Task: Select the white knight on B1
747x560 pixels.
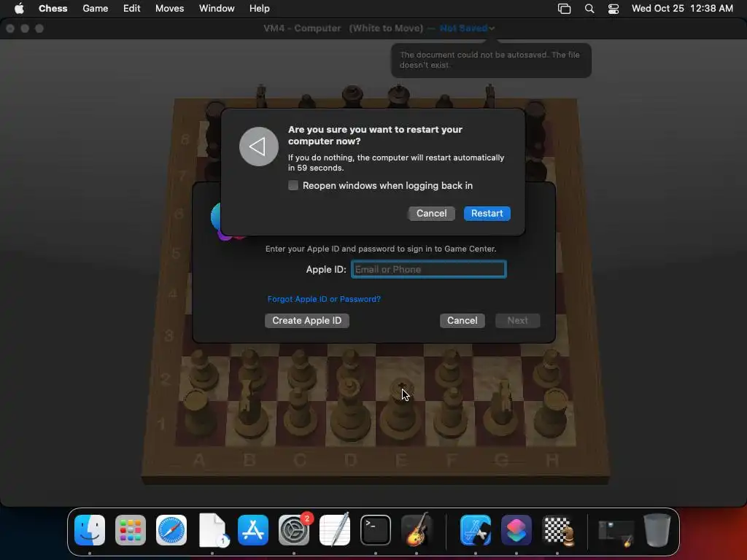Action: [249, 410]
